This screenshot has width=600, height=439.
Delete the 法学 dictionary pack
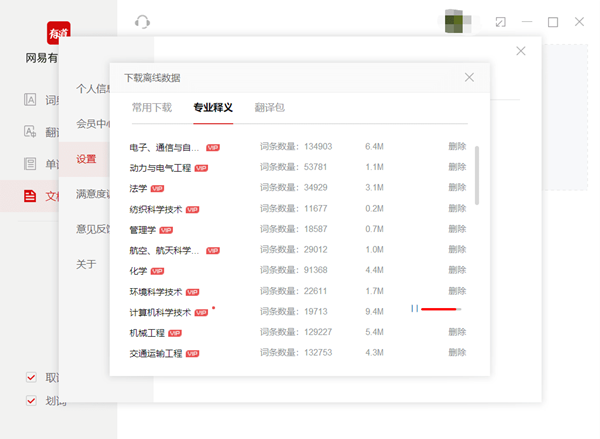pyautogui.click(x=457, y=188)
